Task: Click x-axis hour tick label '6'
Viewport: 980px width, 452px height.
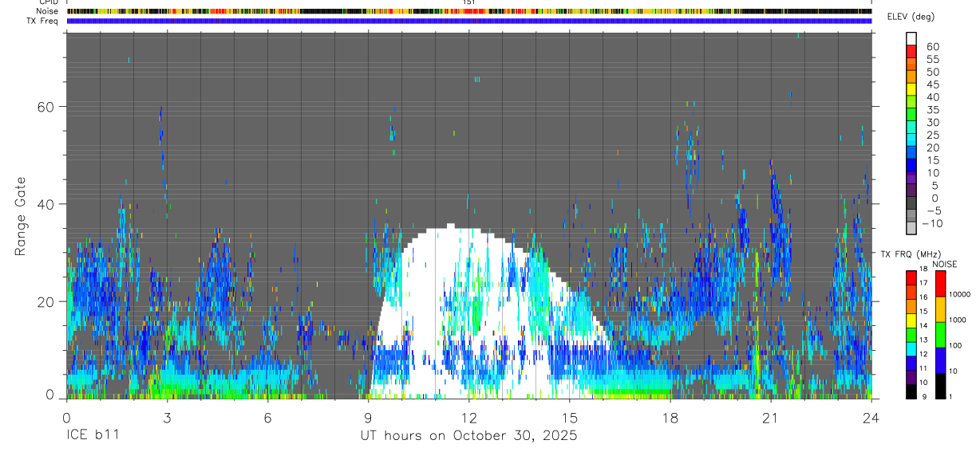Action: 267,417
